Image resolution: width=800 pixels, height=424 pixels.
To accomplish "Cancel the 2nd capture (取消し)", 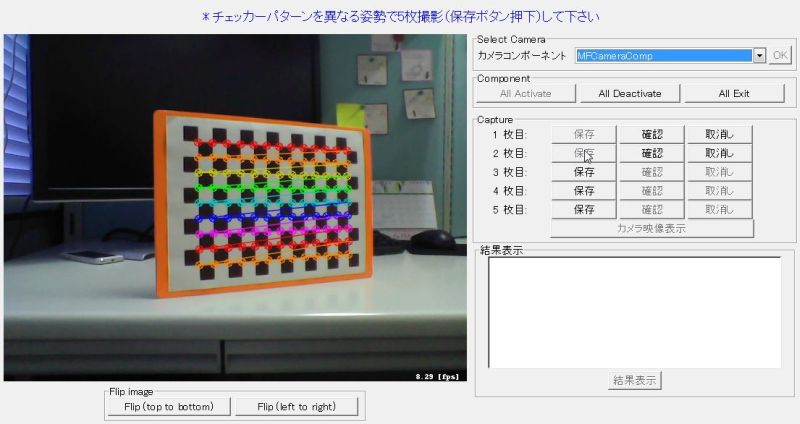I will [719, 154].
